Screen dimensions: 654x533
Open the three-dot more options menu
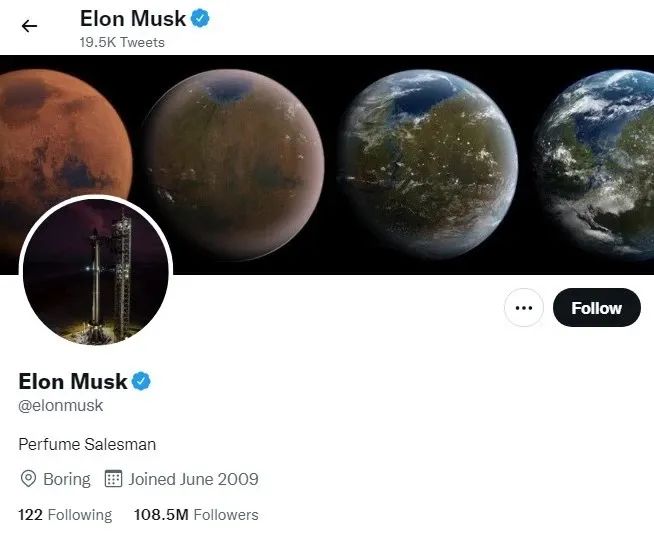pos(523,308)
